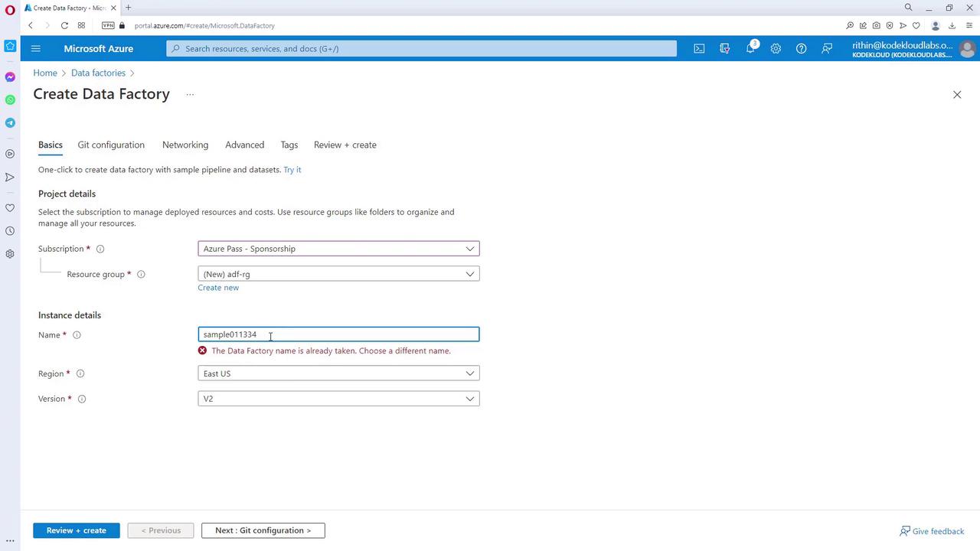Open Azure help question mark
The width and height of the screenshot is (980, 551).
[801, 48]
